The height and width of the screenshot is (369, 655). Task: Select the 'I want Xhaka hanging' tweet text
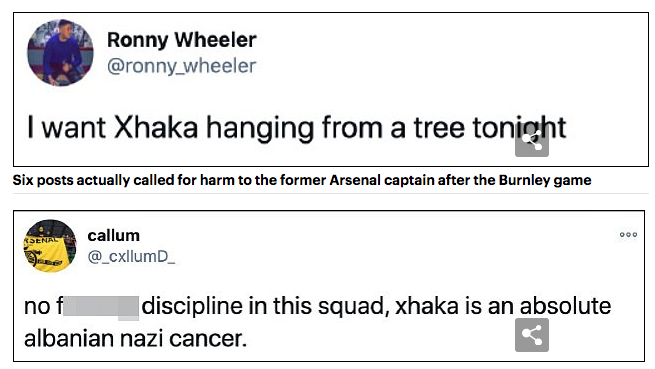(x=297, y=127)
